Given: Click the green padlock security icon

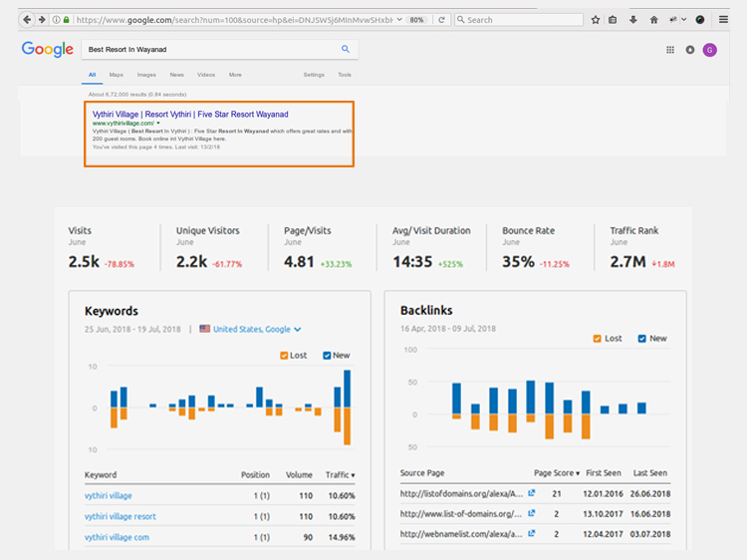Looking at the screenshot, I should point(66,20).
